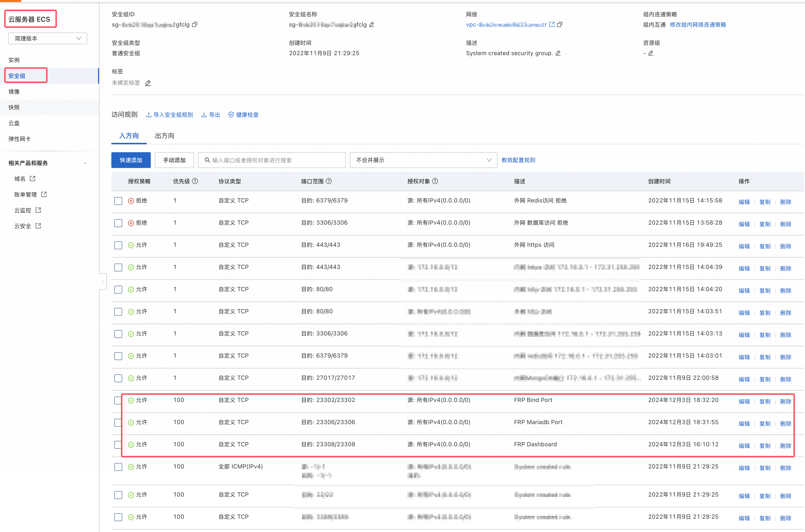Open 云安全 external link icon

[x=38, y=226]
